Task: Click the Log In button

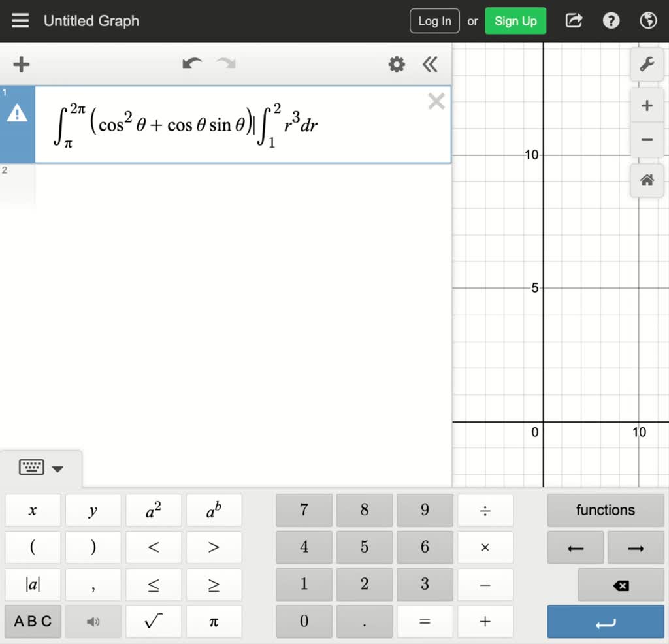Action: 434,21
